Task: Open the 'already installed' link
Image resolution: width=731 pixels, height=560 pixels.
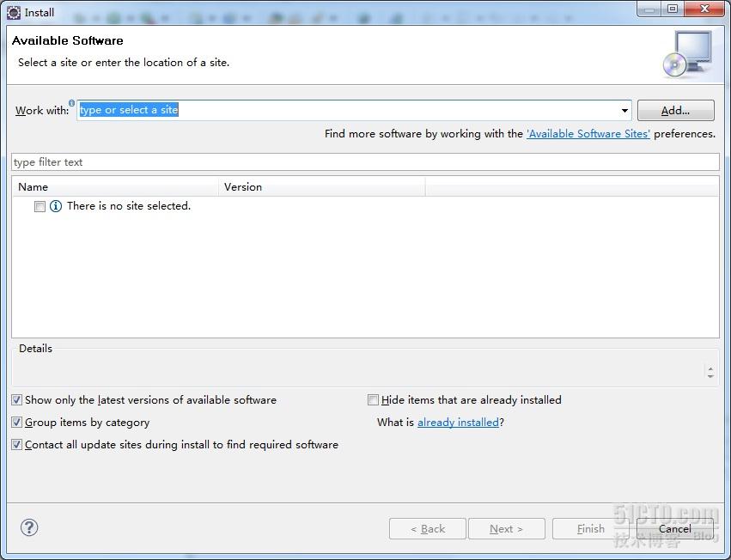Action: click(458, 423)
